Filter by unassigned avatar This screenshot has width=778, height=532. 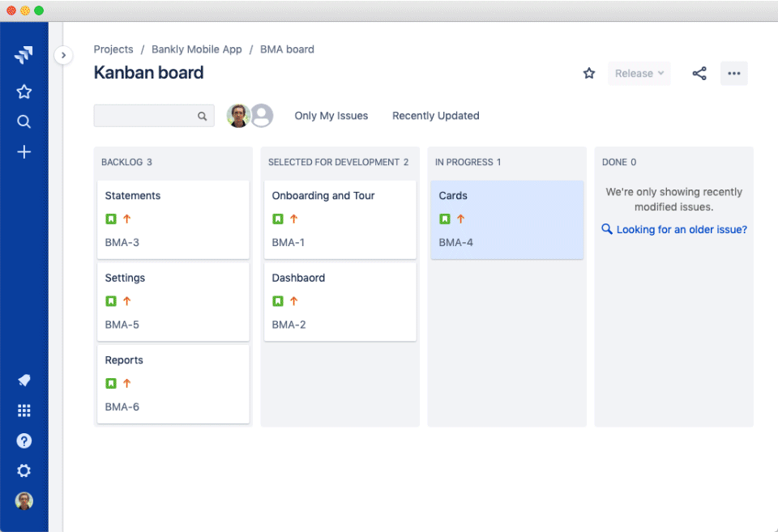[262, 116]
